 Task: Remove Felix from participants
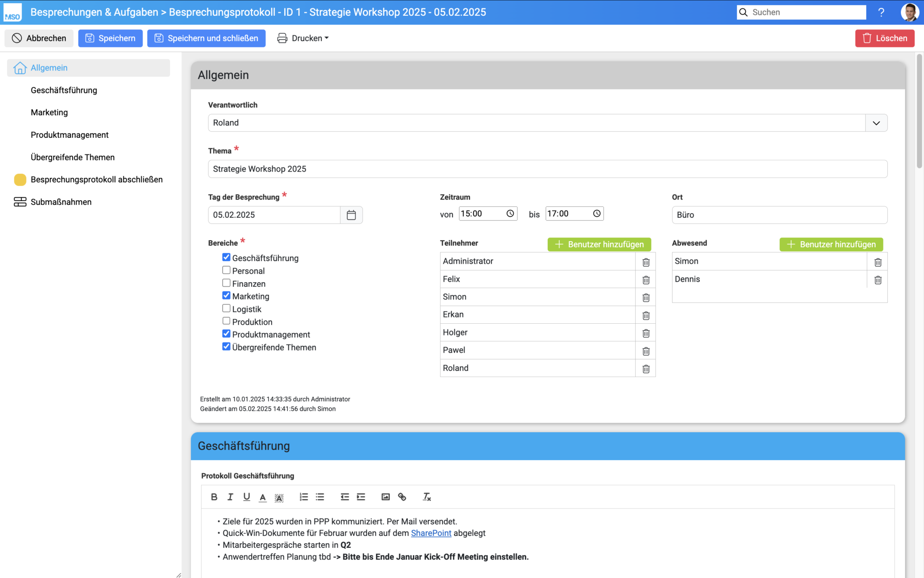point(646,280)
